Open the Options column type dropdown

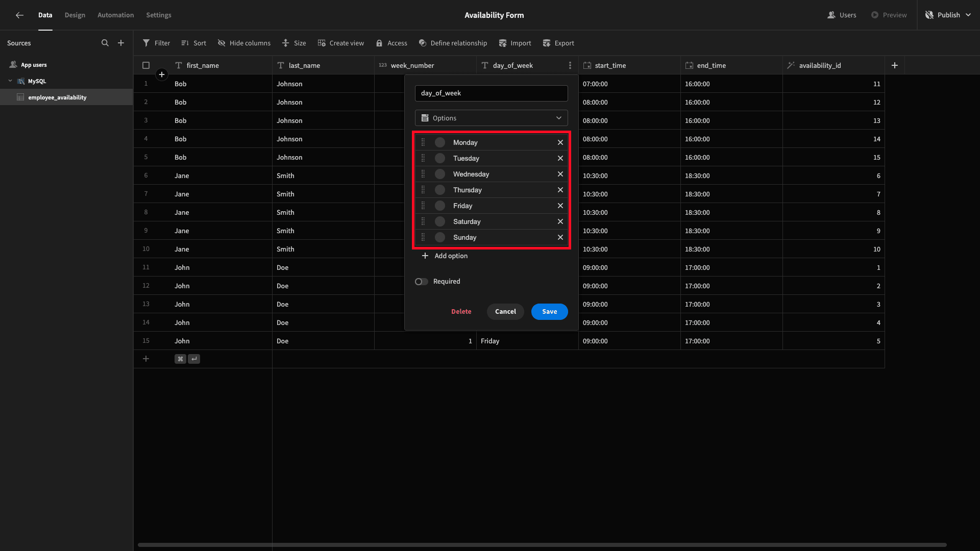coord(491,118)
